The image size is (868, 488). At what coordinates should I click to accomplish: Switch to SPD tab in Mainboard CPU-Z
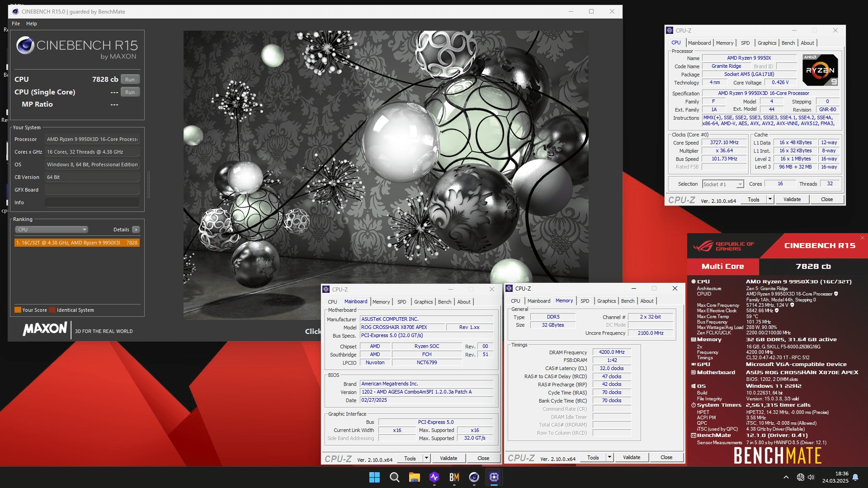401,302
